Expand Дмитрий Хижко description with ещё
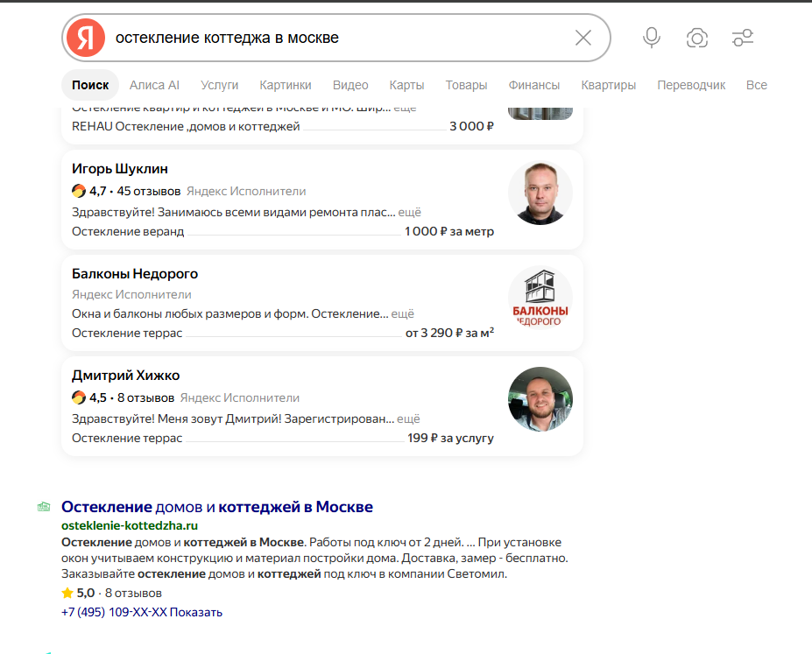 [x=408, y=418]
